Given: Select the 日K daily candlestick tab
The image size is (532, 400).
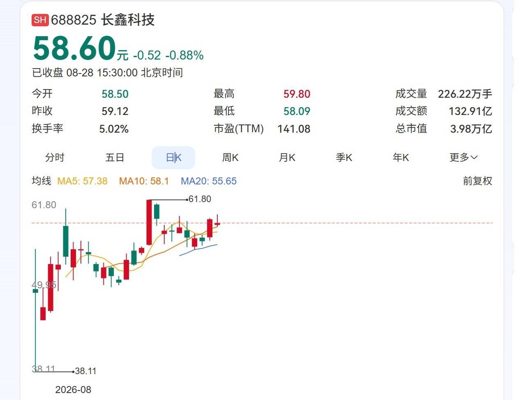Looking at the screenshot, I should (173, 158).
